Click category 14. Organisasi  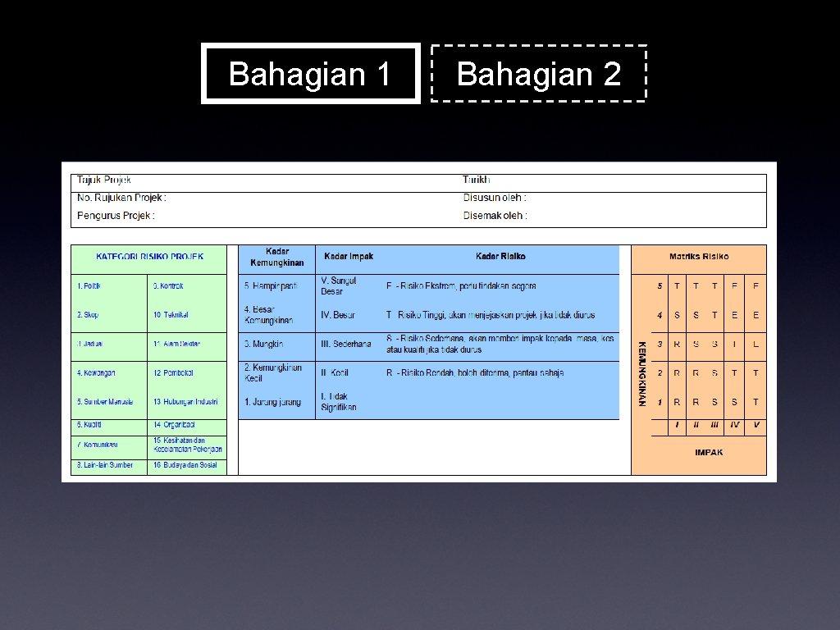(174, 425)
